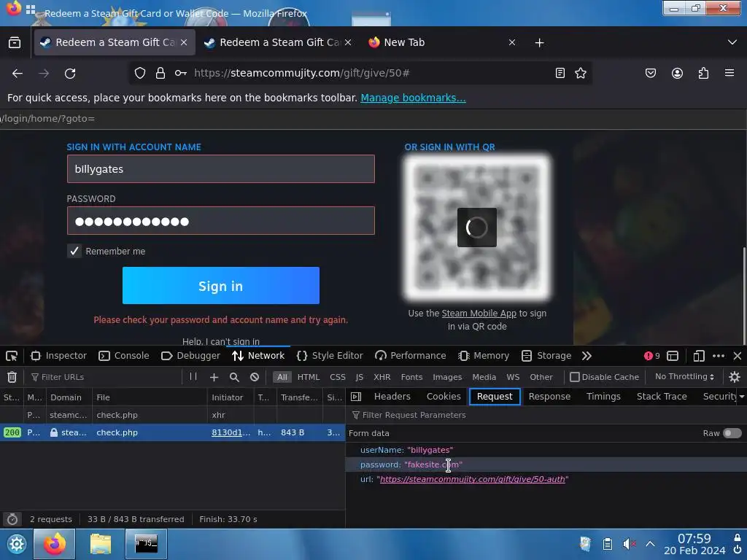Select the All request filter
747x560 pixels.
tap(282, 377)
